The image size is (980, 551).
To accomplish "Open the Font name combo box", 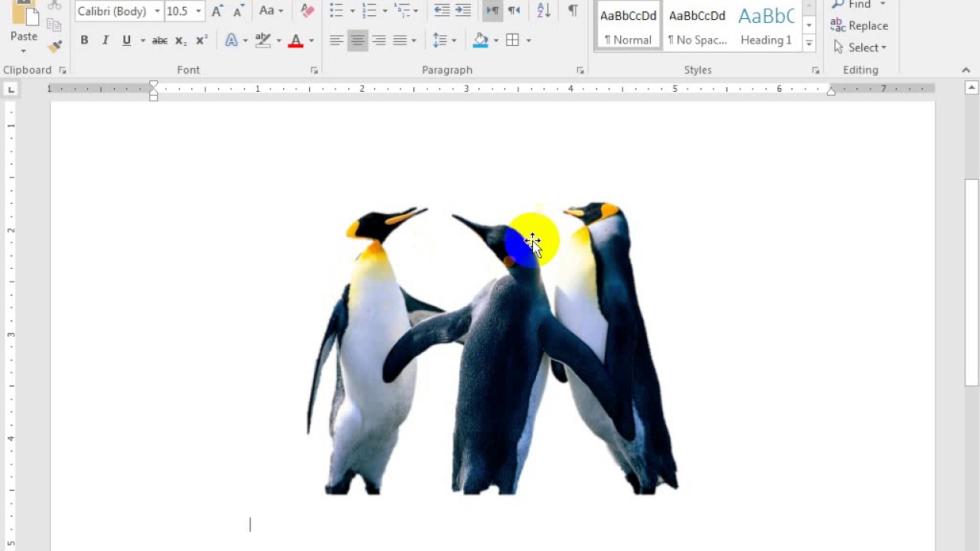I will (119, 11).
